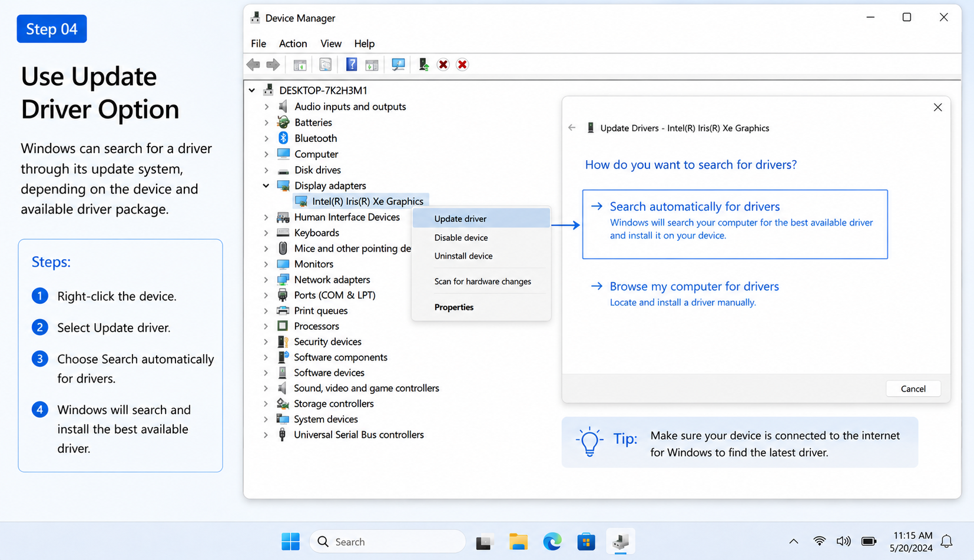This screenshot has height=560, width=974.
Task: Click the Universal Serial Bus controllers icon
Action: coord(282,435)
